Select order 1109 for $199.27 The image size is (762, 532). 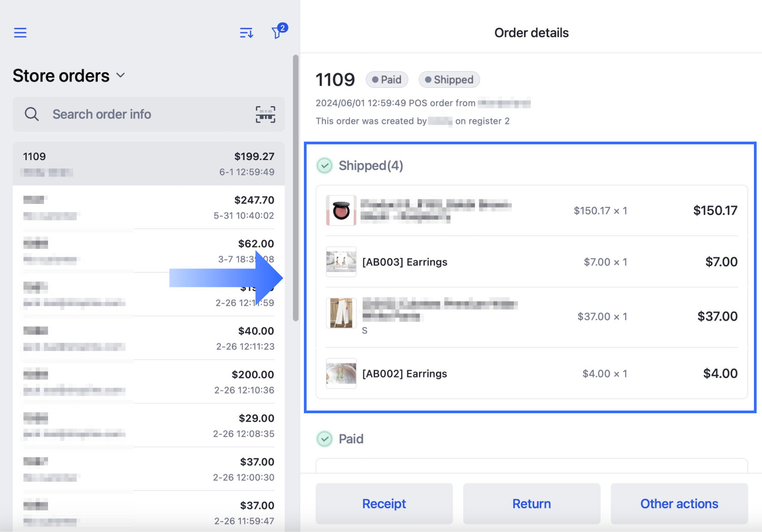point(148,164)
